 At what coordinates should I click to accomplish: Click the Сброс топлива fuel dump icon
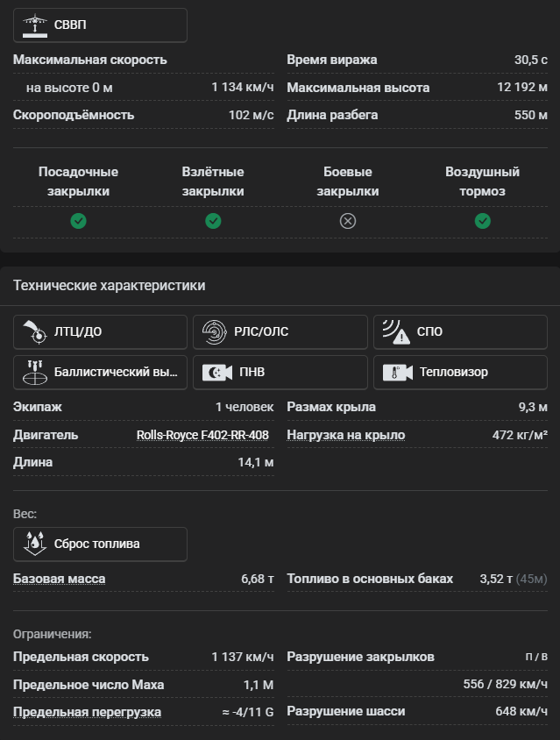[34, 544]
